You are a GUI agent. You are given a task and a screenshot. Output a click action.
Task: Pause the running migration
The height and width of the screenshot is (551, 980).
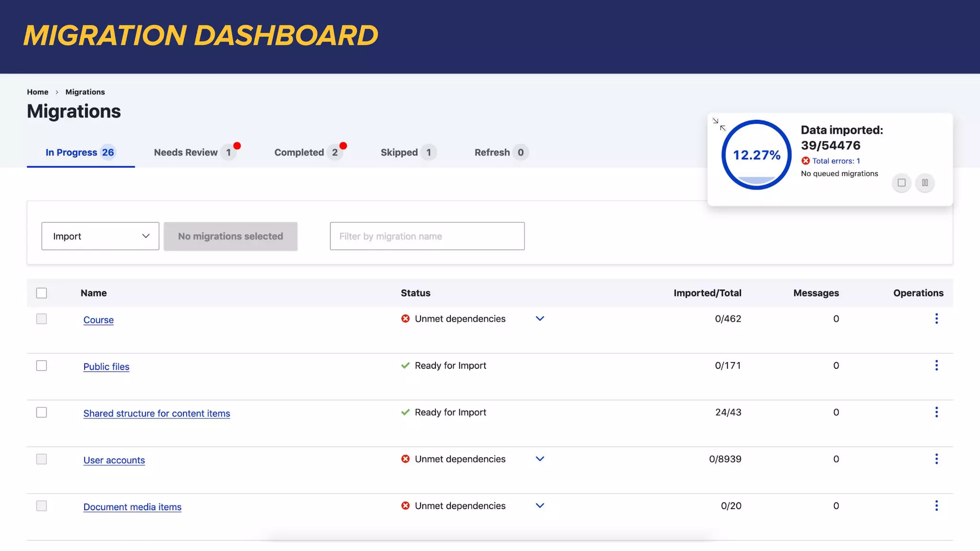(925, 183)
